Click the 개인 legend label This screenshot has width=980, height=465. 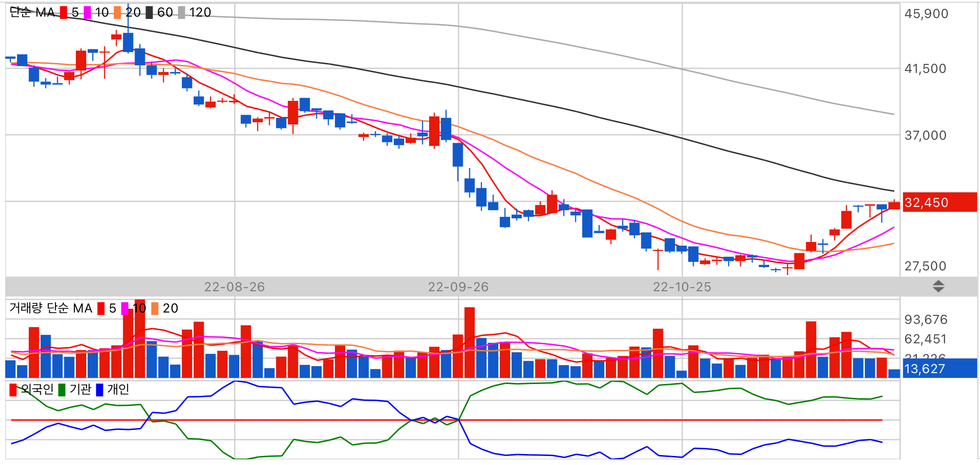[x=118, y=389]
